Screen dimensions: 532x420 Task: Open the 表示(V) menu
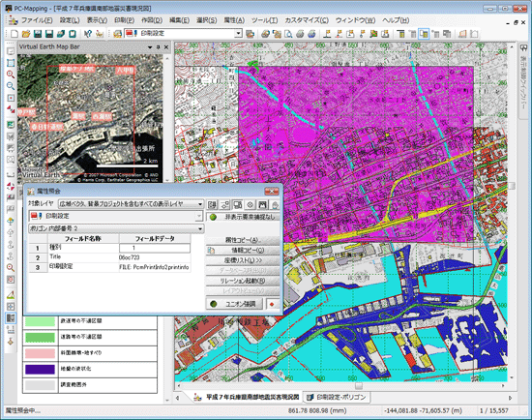pos(97,20)
